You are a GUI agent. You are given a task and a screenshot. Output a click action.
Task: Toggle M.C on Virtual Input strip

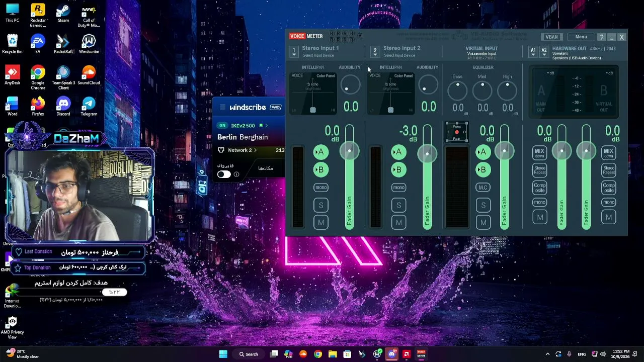click(483, 188)
